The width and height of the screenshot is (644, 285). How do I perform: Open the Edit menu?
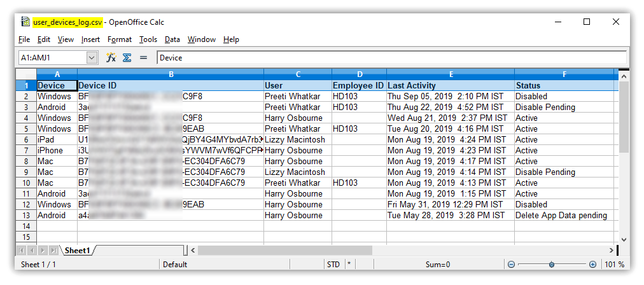point(43,39)
